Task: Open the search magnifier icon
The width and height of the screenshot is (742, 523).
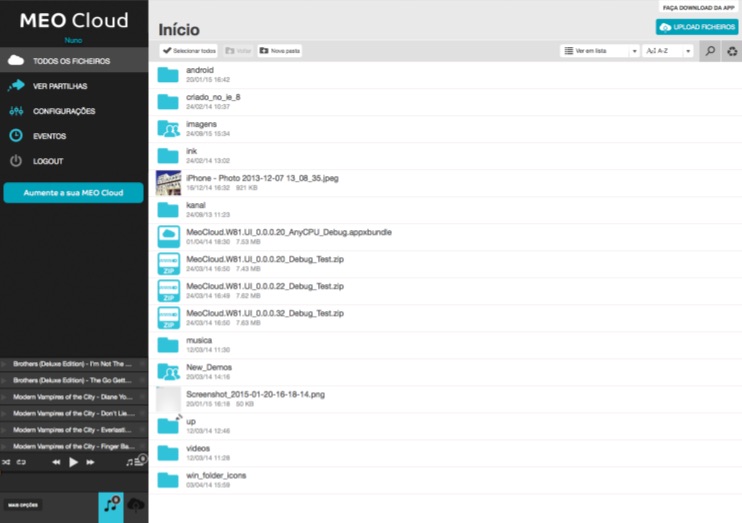Action: [710, 51]
